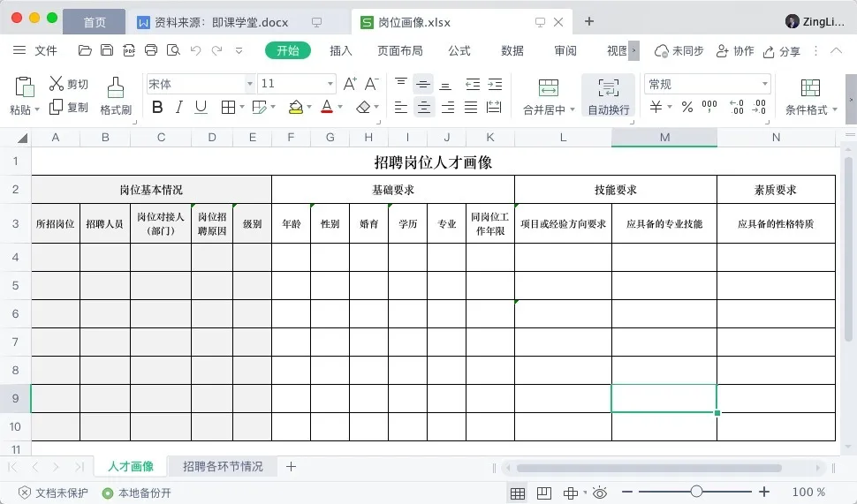Screen dimensions: 857x504
Task: Click the fill color bucket icon
Action: pyautogui.click(x=296, y=107)
